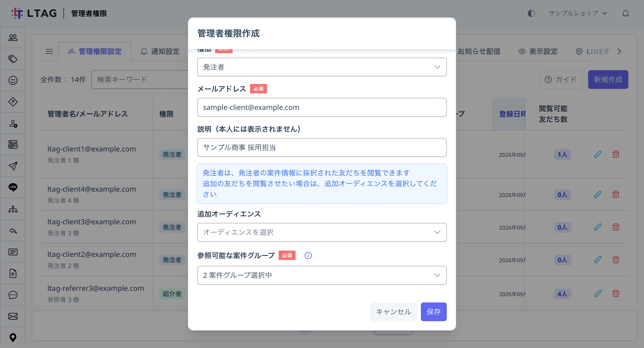The height and width of the screenshot is (348, 644).
Task: Toggle the dark mode contrast icon
Action: click(x=531, y=13)
